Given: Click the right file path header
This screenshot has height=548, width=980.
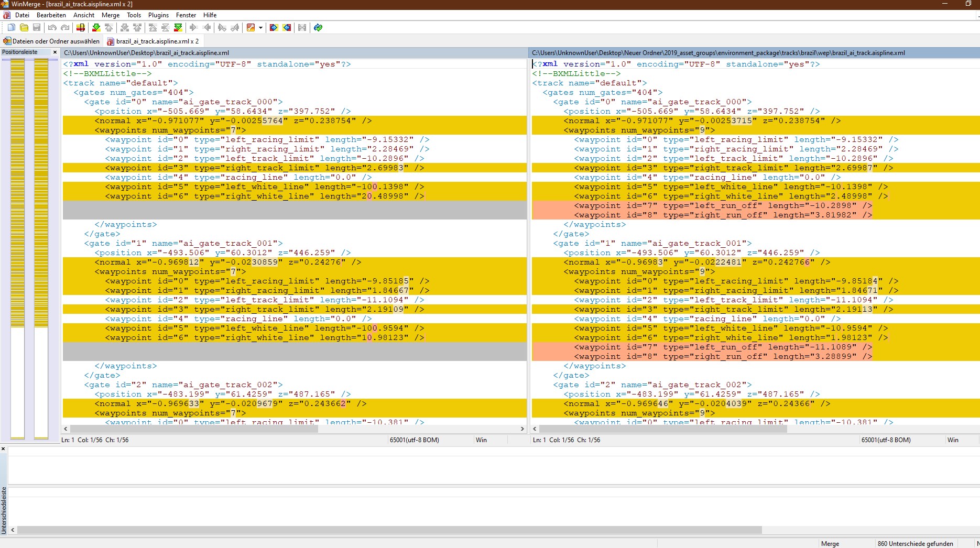Looking at the screenshot, I should (755, 53).
